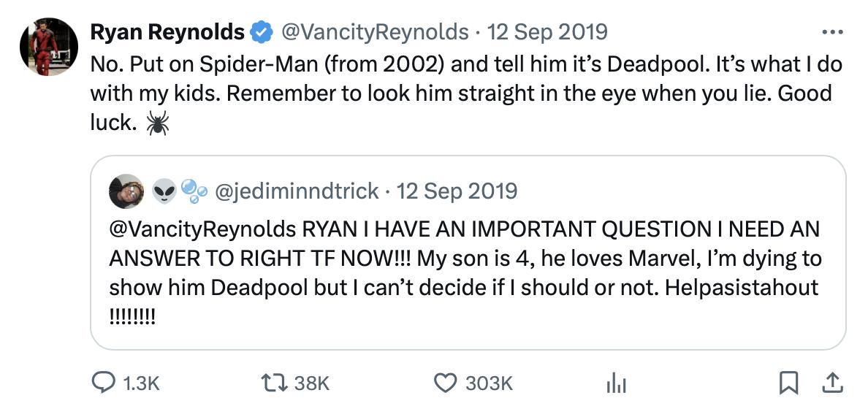The height and width of the screenshot is (409, 868).
Task: Click the alien emoji in quoted tweet
Action: pyautogui.click(x=165, y=191)
